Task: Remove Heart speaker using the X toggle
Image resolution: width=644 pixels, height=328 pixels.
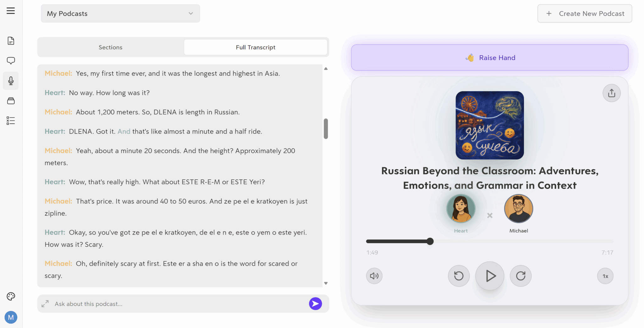Action: point(489,215)
